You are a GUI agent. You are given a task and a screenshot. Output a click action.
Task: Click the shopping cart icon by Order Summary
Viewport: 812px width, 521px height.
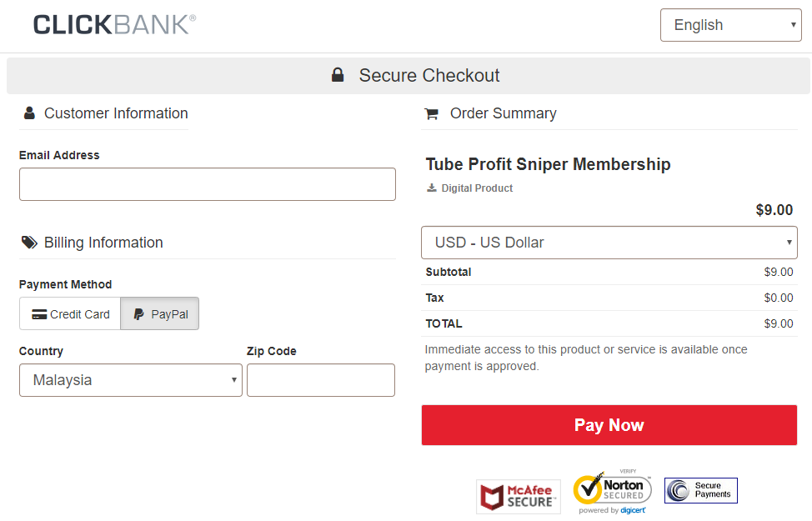click(431, 113)
